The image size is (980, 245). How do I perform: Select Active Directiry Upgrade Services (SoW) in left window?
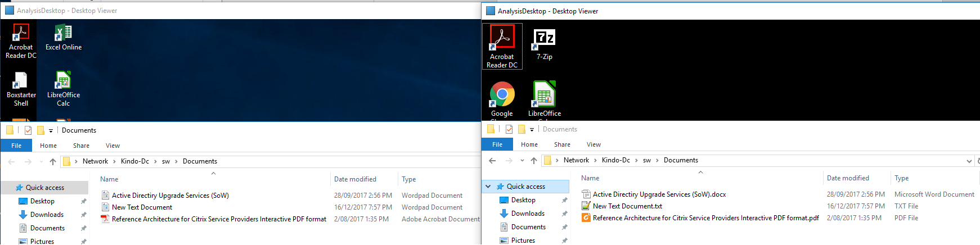[x=170, y=196]
